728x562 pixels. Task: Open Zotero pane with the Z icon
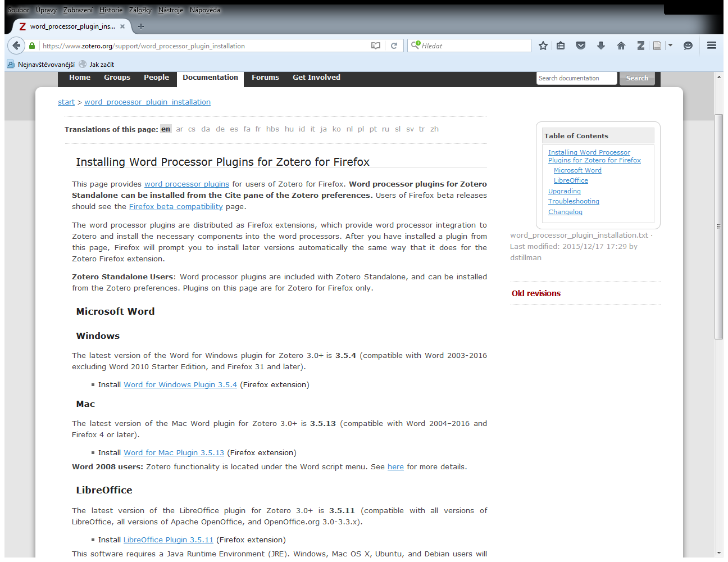tap(641, 46)
